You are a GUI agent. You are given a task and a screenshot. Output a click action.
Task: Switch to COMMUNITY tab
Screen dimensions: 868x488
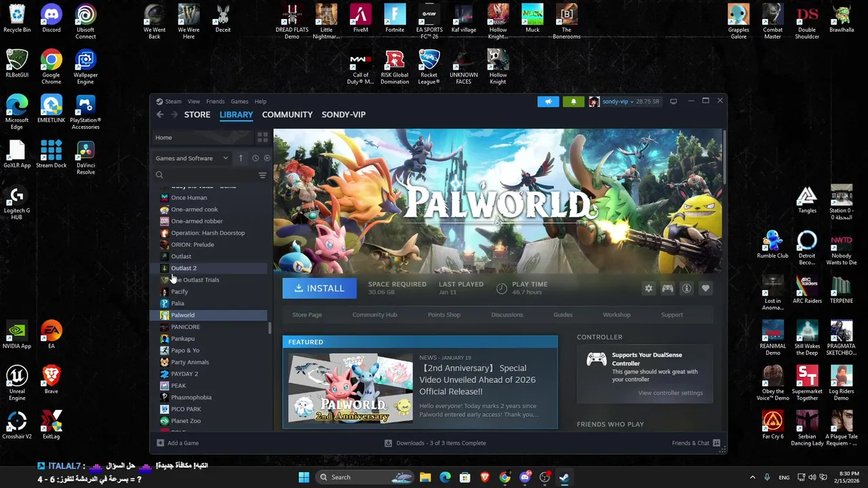288,115
